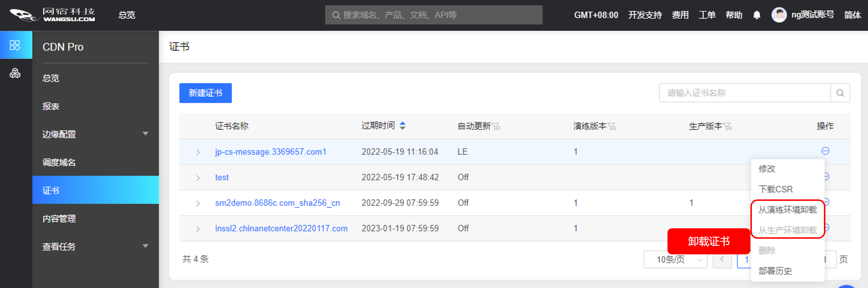The height and width of the screenshot is (288, 868).
Task: Open certificate link test
Action: click(222, 178)
